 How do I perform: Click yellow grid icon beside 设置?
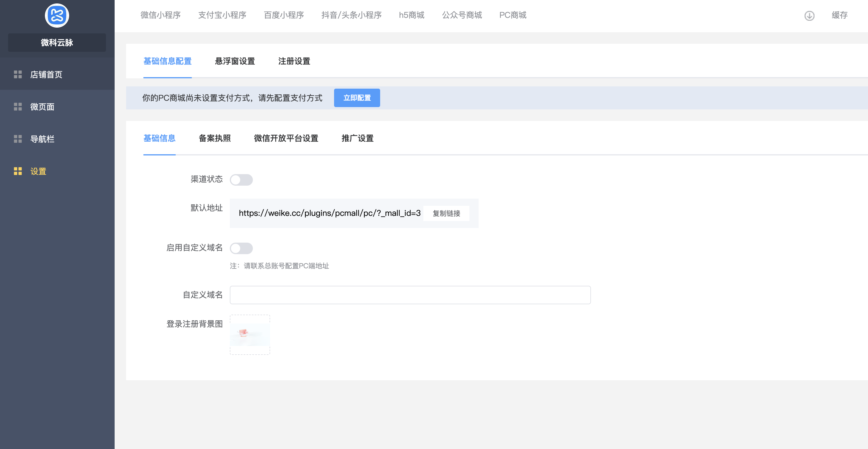18,171
